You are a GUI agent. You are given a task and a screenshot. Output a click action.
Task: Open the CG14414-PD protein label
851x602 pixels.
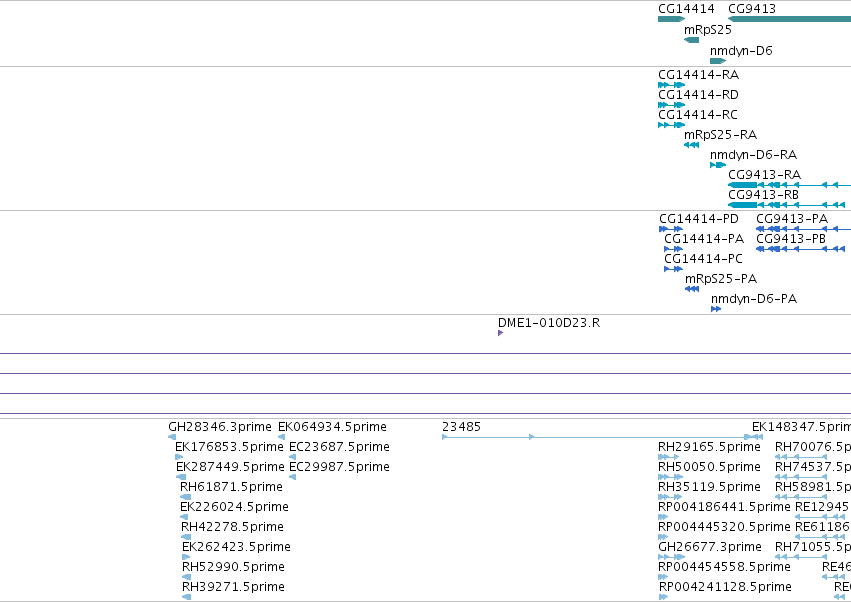click(x=699, y=219)
